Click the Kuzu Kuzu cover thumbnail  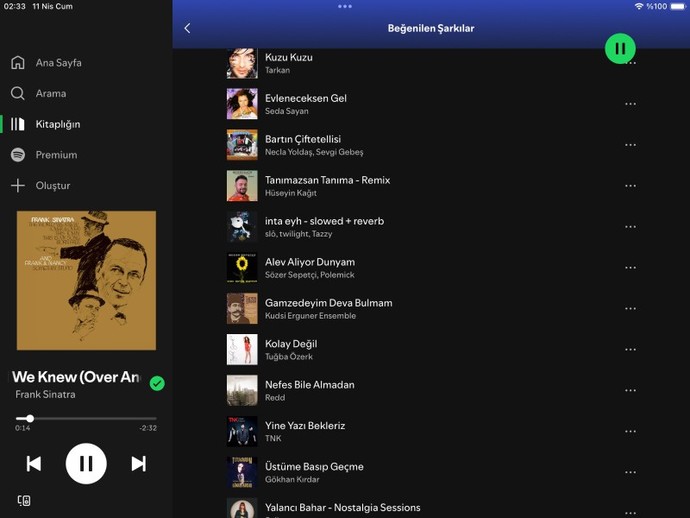242,63
